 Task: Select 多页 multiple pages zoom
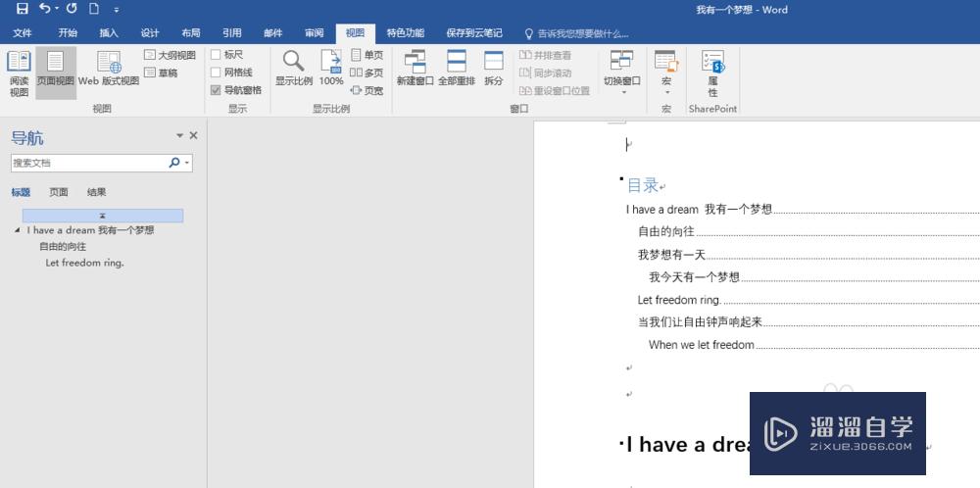click(x=367, y=73)
